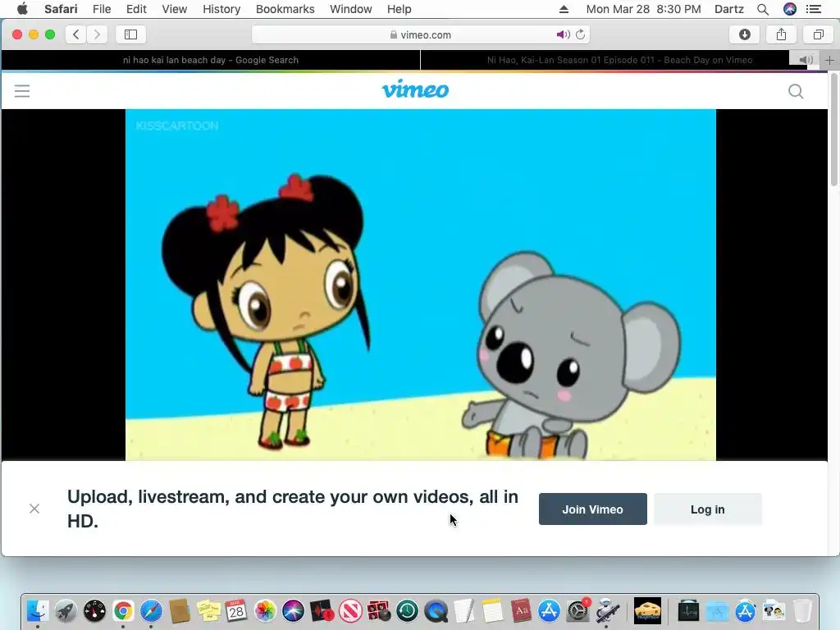Open Stickies from the Dock
The image size is (840, 630).
[x=208, y=610]
